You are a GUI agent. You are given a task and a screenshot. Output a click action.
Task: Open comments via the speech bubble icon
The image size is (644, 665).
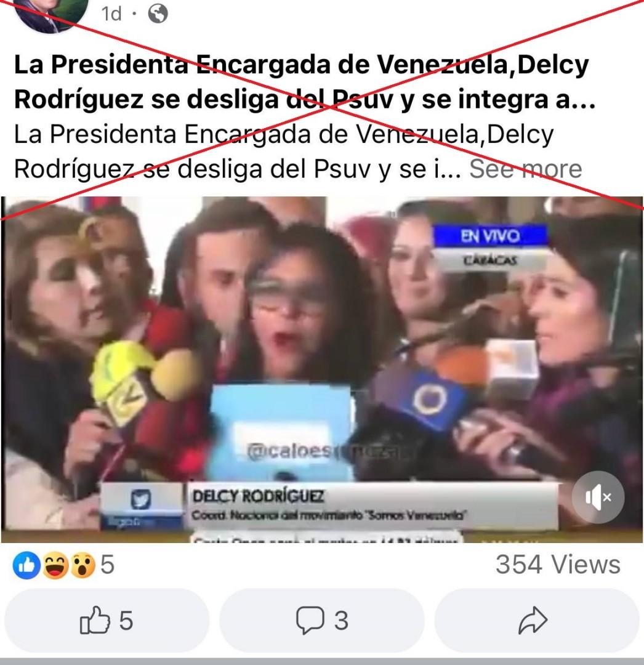click(x=322, y=621)
